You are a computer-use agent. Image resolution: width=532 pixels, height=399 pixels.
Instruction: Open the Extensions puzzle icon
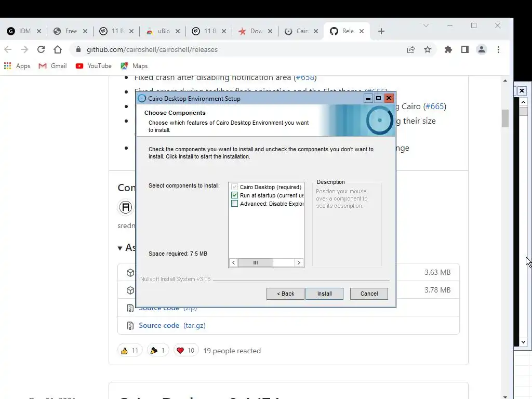(x=448, y=49)
